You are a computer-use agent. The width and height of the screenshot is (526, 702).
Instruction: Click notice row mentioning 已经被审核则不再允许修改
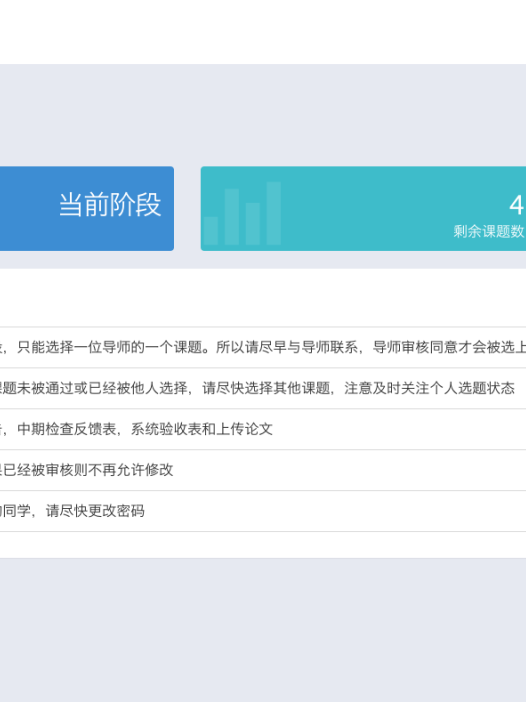(263, 470)
